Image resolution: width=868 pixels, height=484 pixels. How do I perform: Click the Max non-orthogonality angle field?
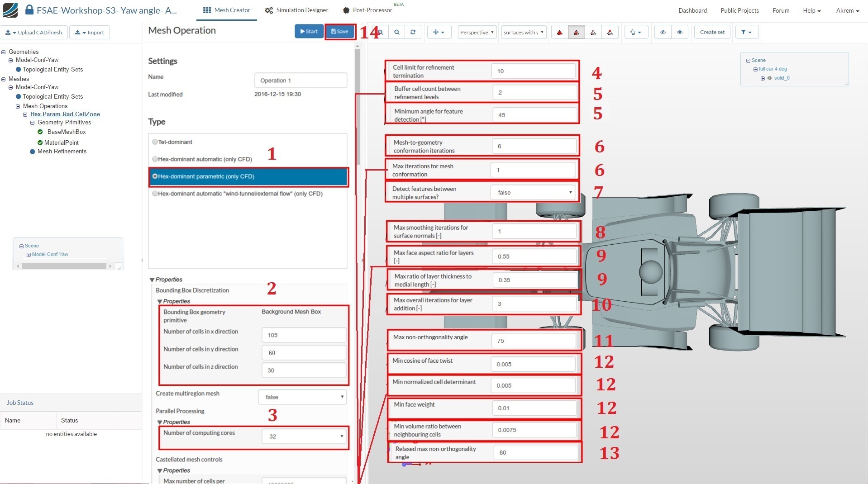click(534, 341)
